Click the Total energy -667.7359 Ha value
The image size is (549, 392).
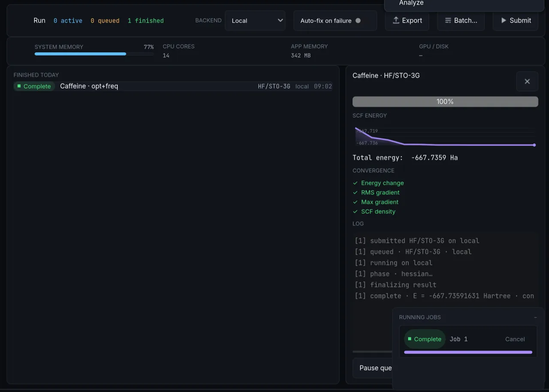[434, 158]
